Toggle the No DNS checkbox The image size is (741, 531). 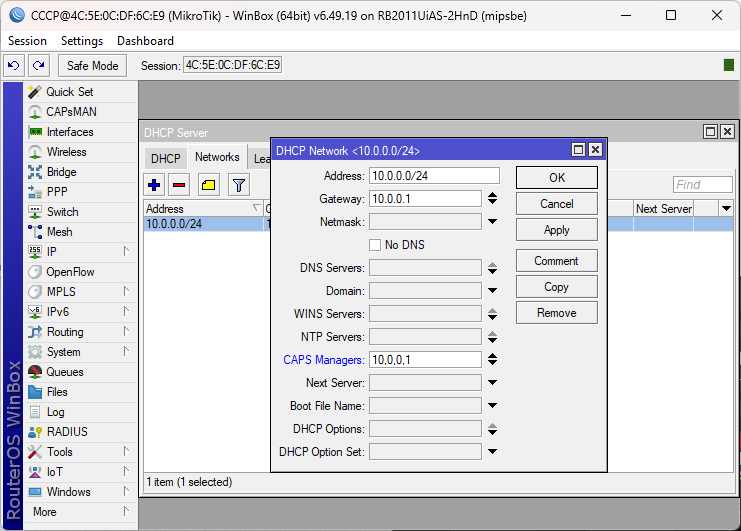click(x=375, y=245)
